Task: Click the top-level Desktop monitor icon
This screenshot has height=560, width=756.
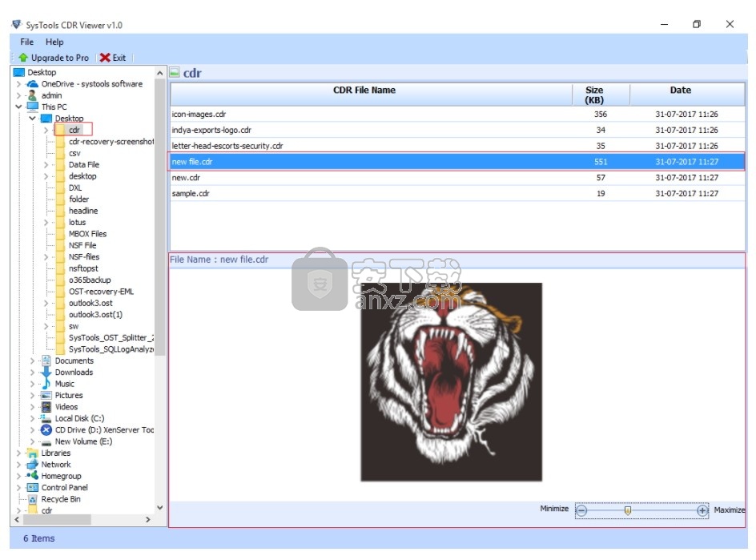Action: click(18, 72)
